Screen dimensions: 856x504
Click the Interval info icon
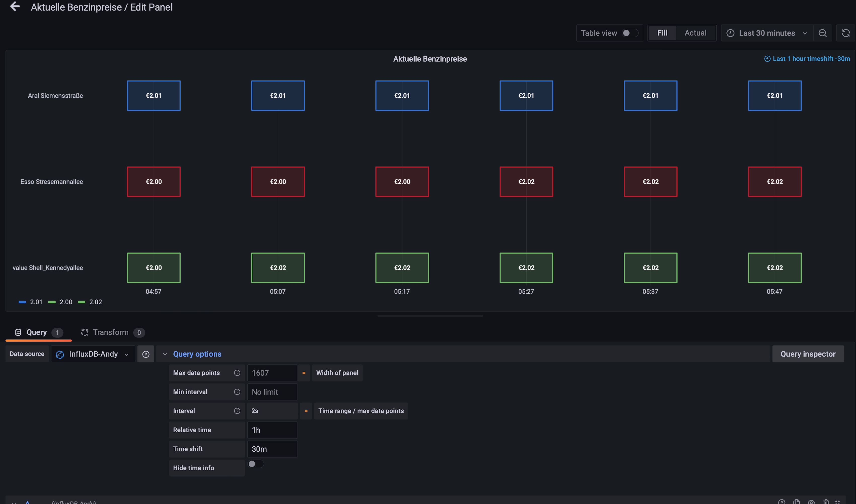(x=237, y=411)
